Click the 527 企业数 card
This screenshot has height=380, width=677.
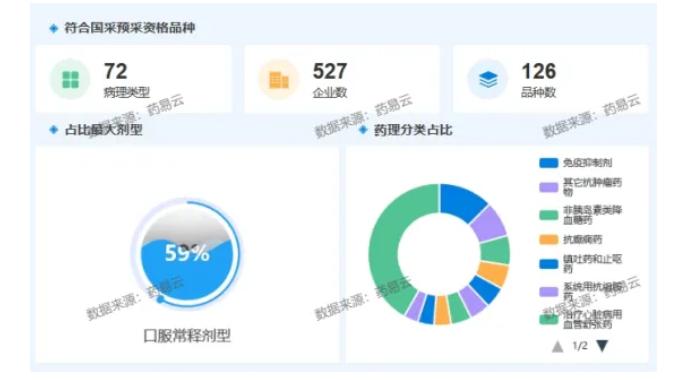point(342,79)
